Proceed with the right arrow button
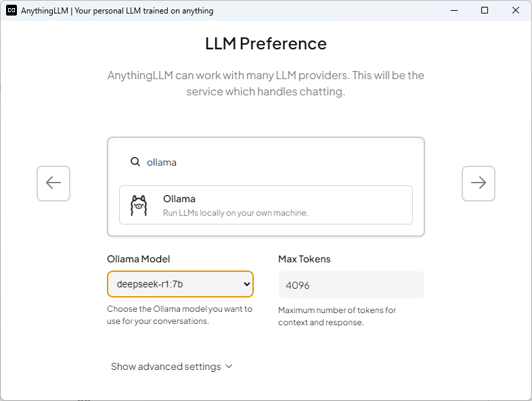This screenshot has width=532, height=401. tap(478, 183)
